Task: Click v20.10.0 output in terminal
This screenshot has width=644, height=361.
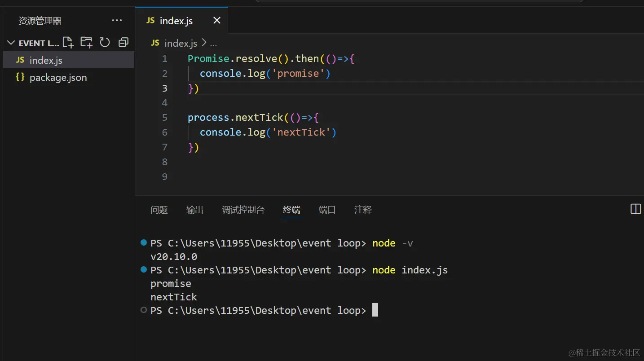Action: point(174,257)
